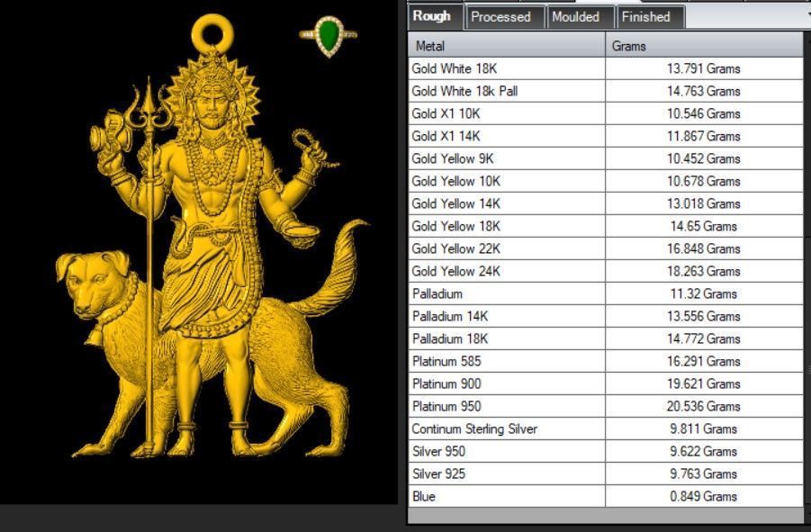The width and height of the screenshot is (811, 532).
Task: Click the 10.678 Grams value
Action: 703,181
